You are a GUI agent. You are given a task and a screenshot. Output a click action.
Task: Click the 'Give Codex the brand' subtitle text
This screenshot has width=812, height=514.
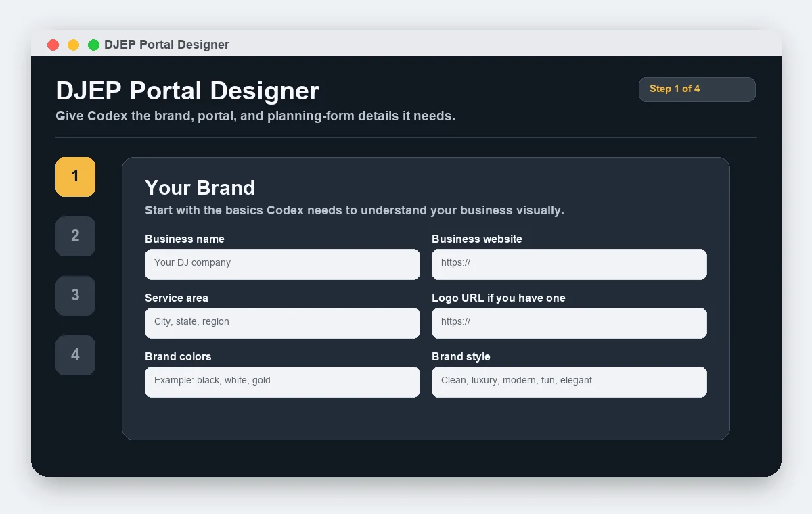[256, 116]
